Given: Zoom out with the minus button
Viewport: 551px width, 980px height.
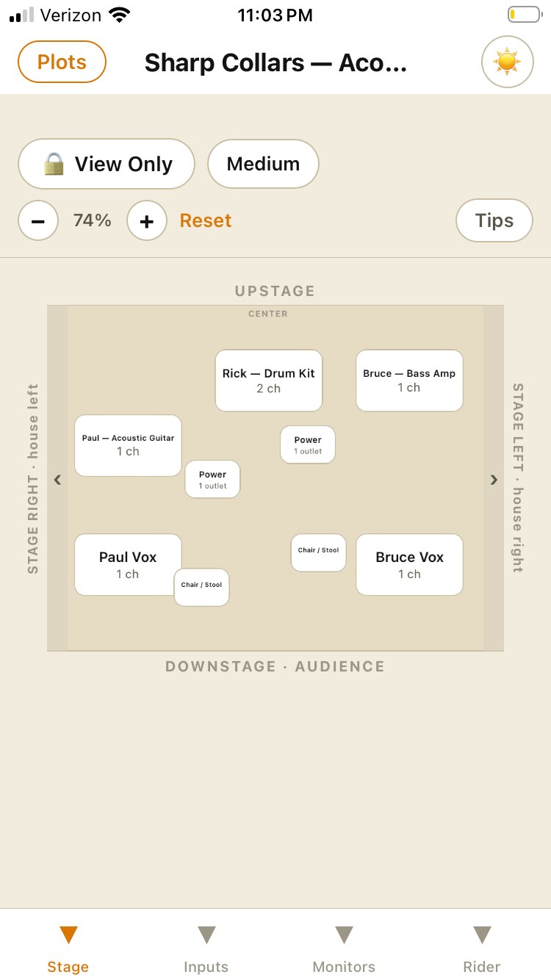Looking at the screenshot, I should (x=38, y=220).
